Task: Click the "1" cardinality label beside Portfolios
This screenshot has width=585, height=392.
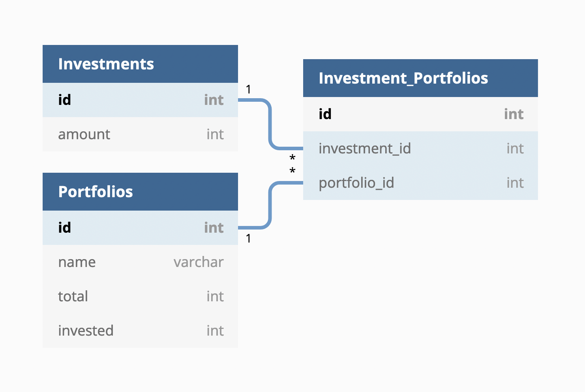Action: pyautogui.click(x=248, y=238)
